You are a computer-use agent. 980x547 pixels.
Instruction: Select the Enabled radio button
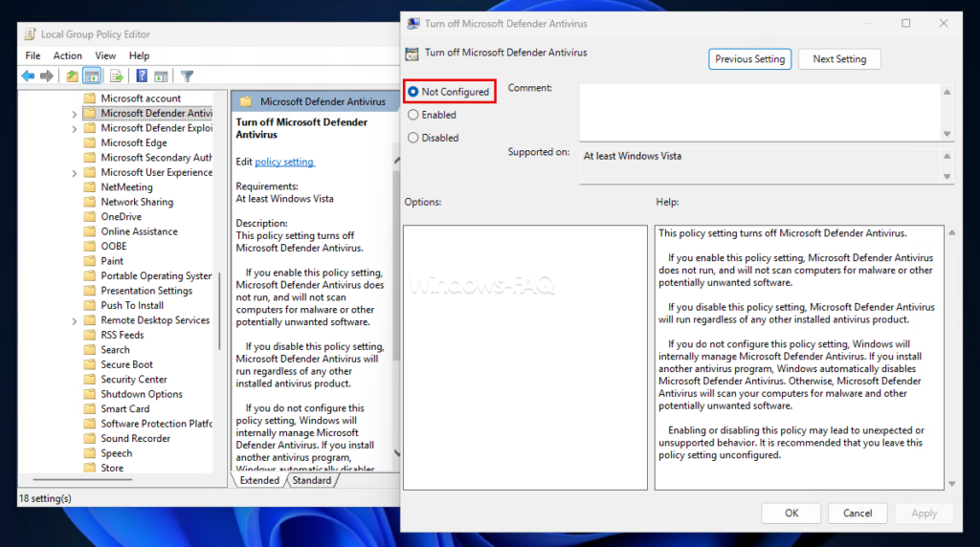413,115
